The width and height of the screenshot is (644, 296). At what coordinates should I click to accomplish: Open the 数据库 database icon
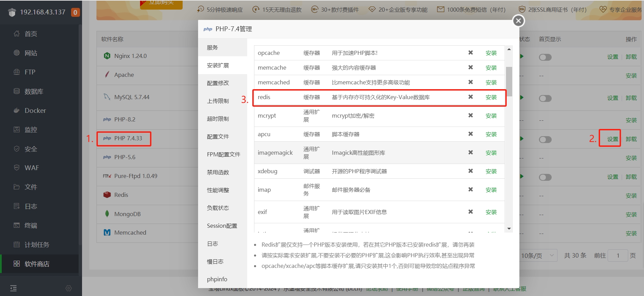pos(16,91)
